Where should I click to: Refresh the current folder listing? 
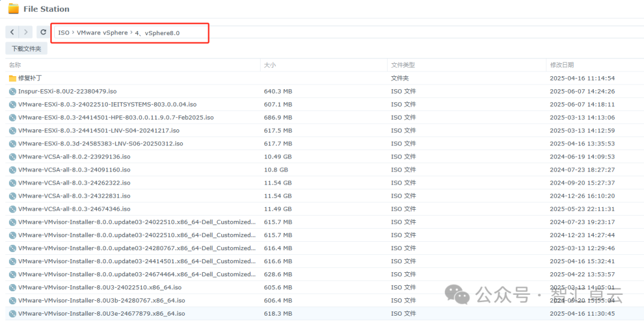click(43, 32)
